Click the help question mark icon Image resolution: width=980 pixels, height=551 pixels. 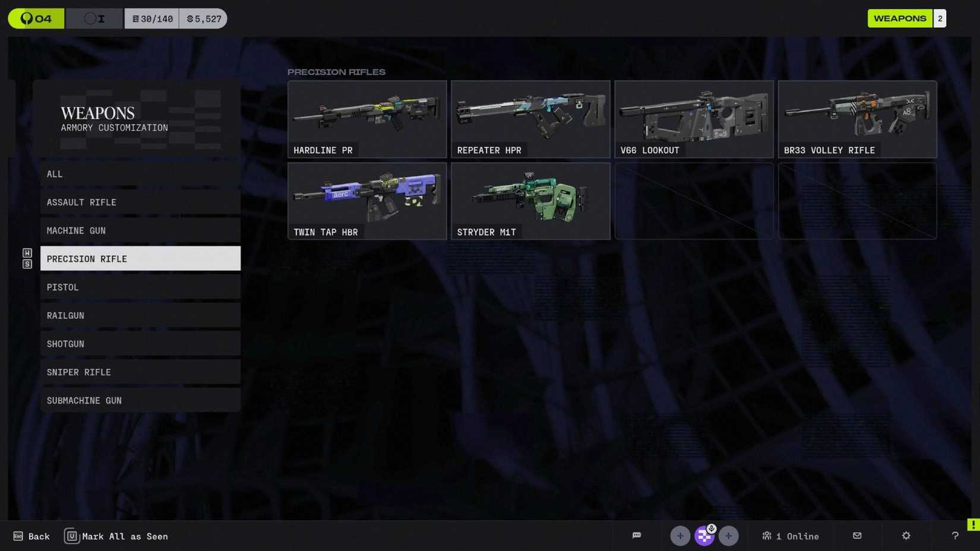(x=954, y=536)
